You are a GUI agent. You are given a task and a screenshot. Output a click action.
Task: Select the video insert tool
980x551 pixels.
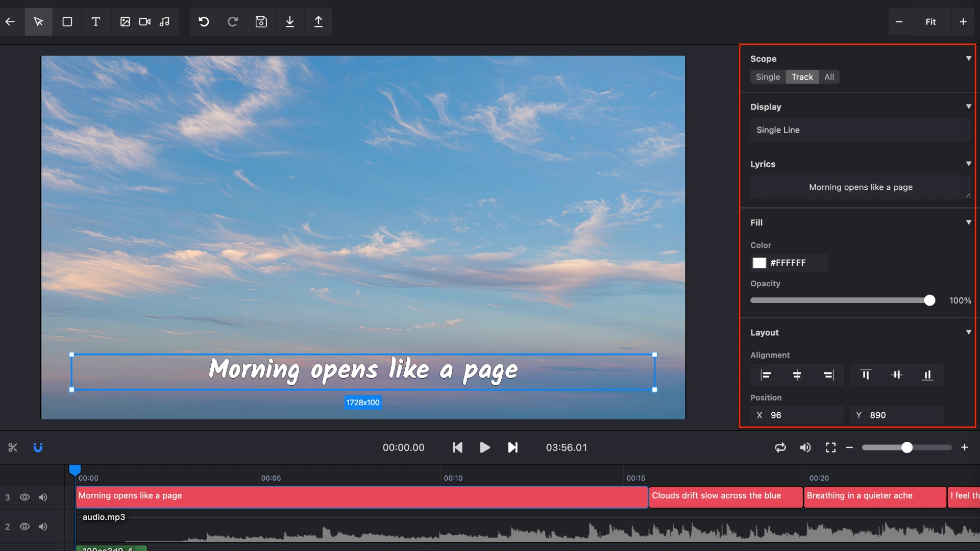(x=145, y=21)
